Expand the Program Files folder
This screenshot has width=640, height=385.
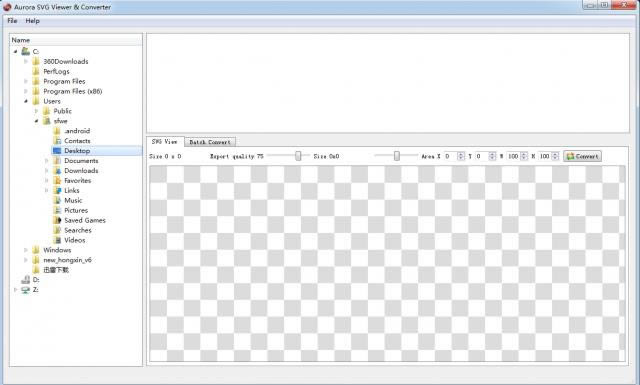(26, 81)
